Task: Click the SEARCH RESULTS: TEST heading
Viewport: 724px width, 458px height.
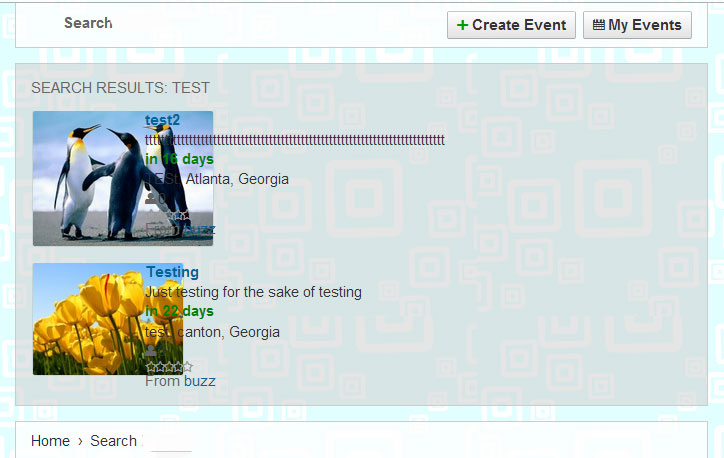Action: (121, 88)
